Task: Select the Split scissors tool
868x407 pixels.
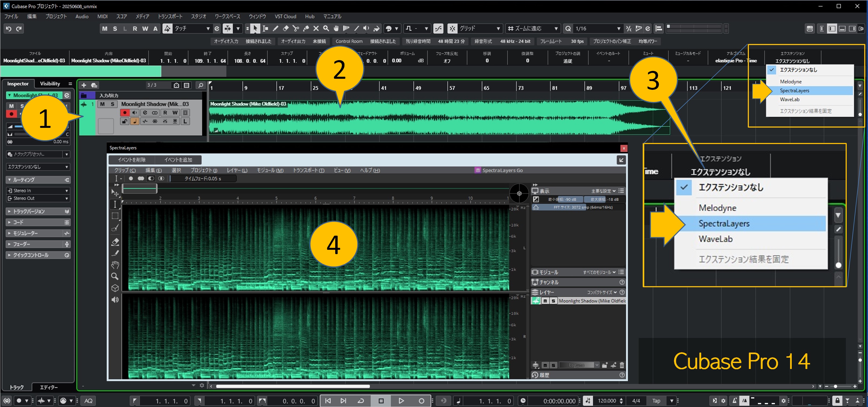Action: point(296,29)
